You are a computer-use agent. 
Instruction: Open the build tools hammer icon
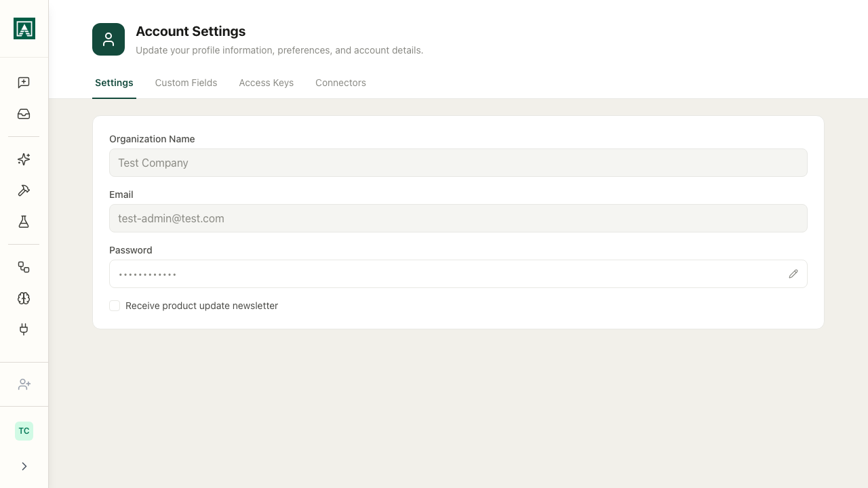24,190
